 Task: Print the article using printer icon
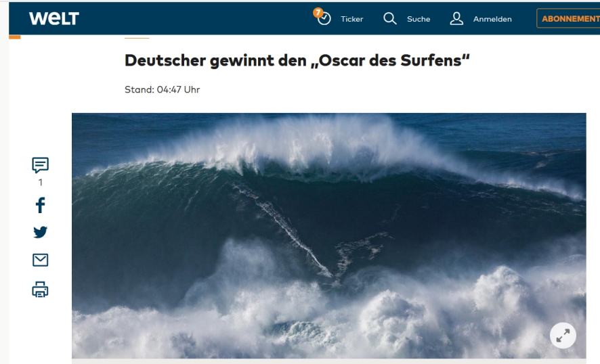[40, 290]
